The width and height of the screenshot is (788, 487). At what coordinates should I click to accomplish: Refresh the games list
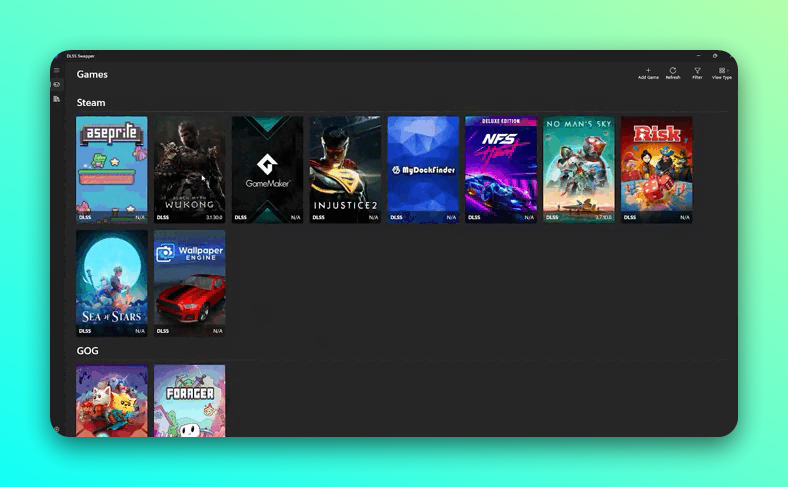pyautogui.click(x=673, y=73)
